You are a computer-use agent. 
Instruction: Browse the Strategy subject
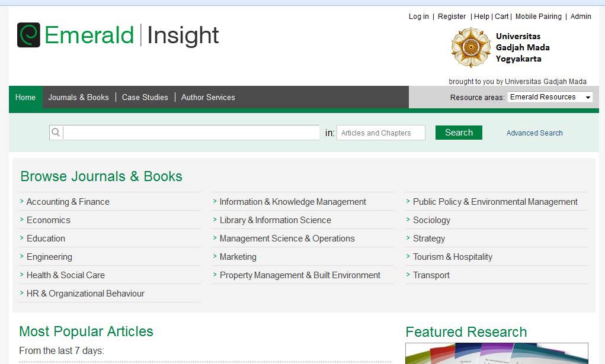point(429,239)
